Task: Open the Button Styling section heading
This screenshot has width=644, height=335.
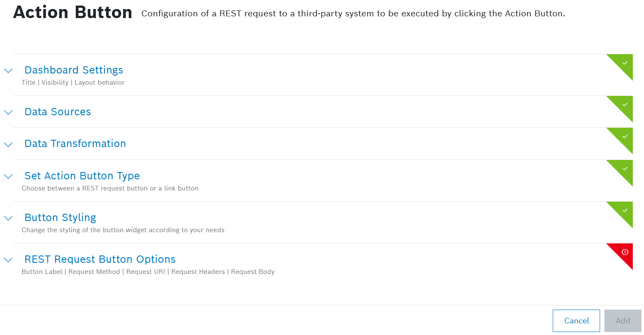Action: [x=60, y=218]
